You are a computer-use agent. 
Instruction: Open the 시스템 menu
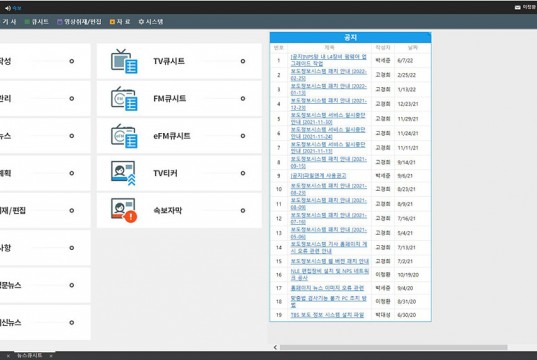pos(151,22)
